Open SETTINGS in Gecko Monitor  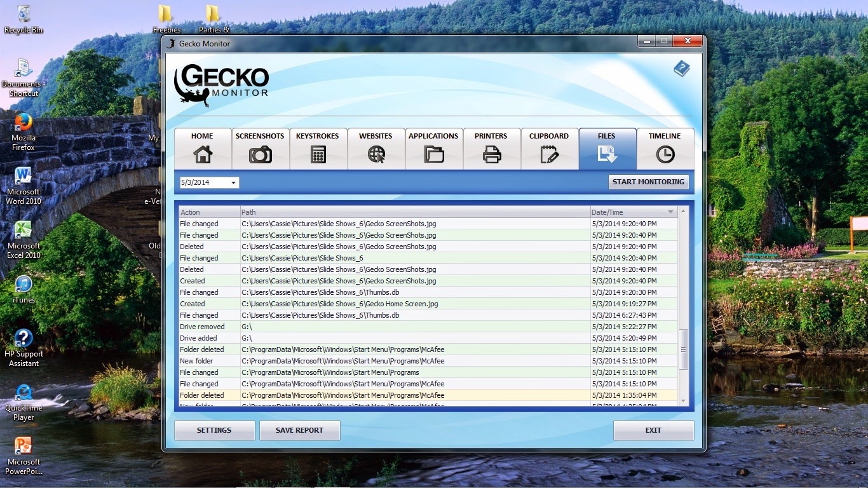point(214,430)
